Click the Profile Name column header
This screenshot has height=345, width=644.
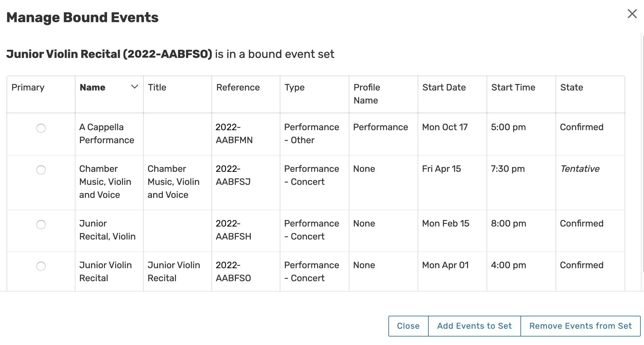[367, 94]
